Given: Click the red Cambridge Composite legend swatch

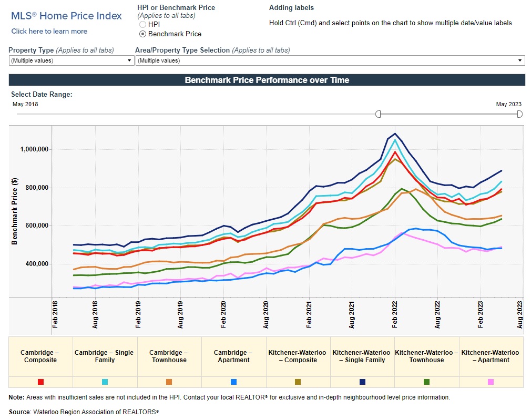Looking at the screenshot, I should pyautogui.click(x=40, y=382).
